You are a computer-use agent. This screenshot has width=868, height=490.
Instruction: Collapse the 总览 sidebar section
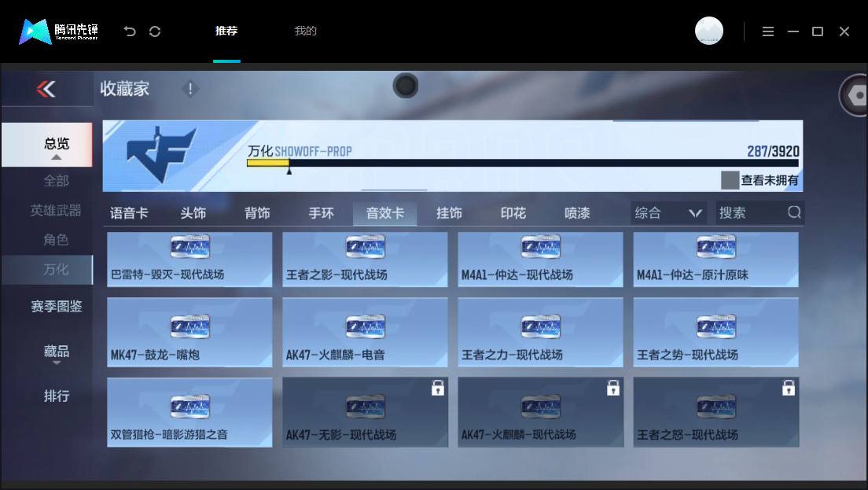pos(46,145)
